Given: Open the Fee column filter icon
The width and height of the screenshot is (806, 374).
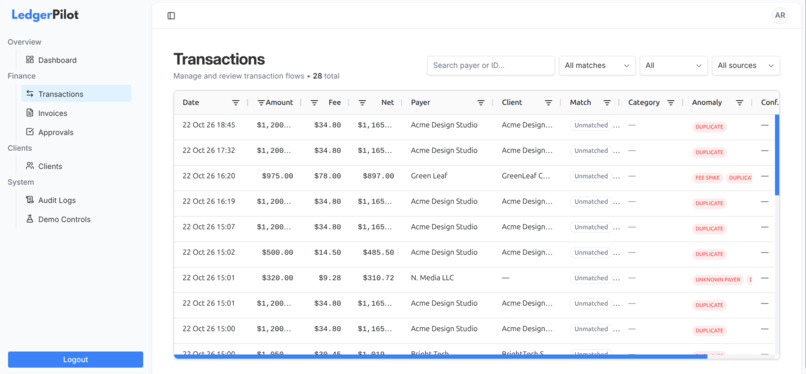Looking at the screenshot, I should coord(315,103).
